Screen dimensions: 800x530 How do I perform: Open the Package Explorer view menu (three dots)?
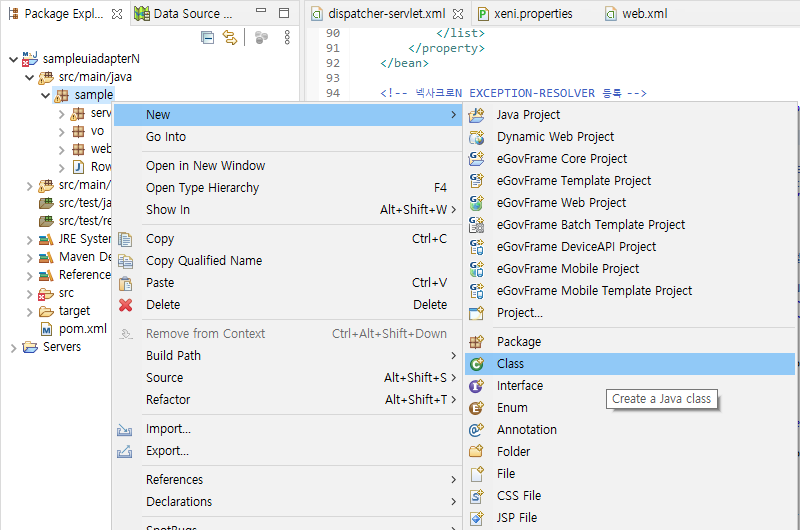[x=287, y=38]
